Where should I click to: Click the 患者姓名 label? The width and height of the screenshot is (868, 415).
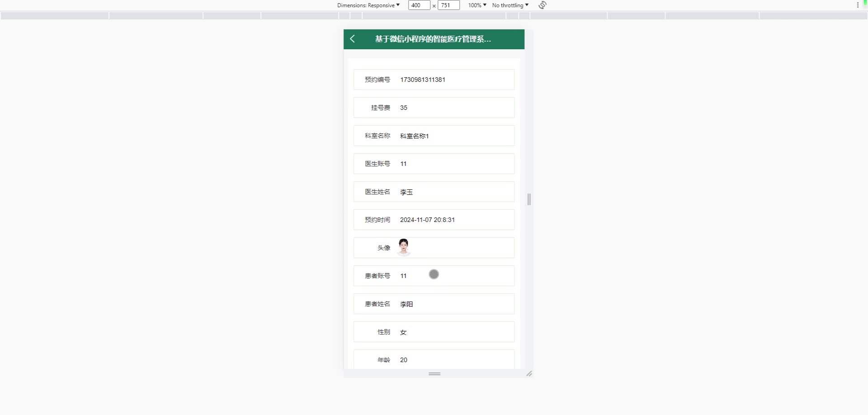[x=377, y=304]
